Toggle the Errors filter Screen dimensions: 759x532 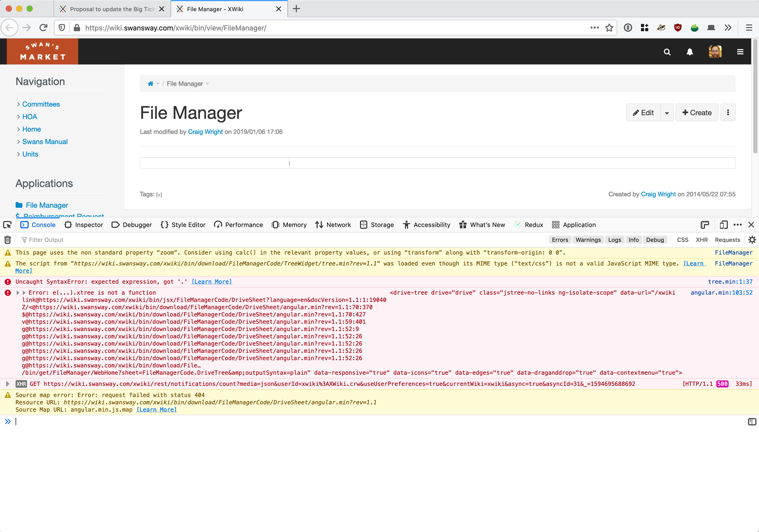click(x=560, y=240)
